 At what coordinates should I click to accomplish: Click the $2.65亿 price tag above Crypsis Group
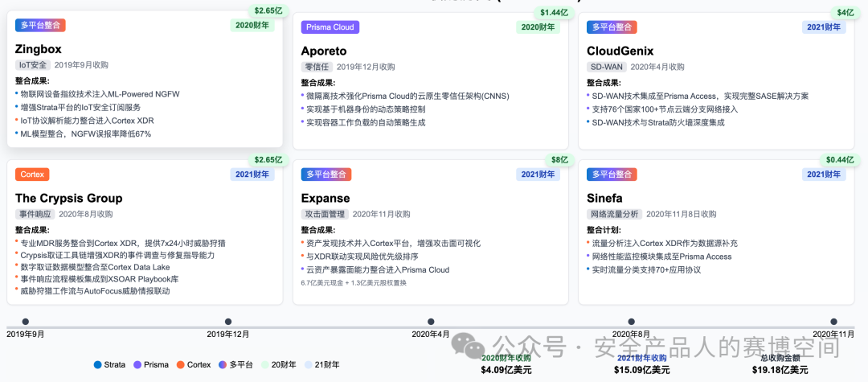click(268, 159)
